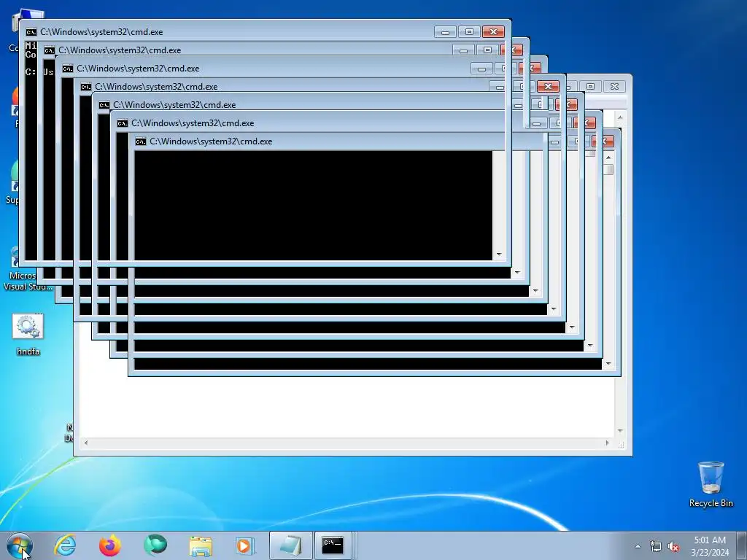Launch Firefox from the taskbar
The height and width of the screenshot is (560, 747).
[x=110, y=545]
